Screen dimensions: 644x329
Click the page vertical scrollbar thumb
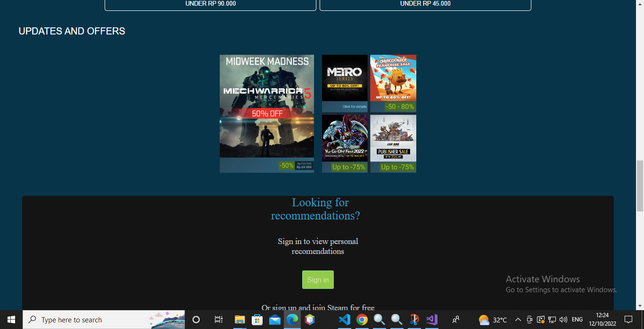coord(640,186)
